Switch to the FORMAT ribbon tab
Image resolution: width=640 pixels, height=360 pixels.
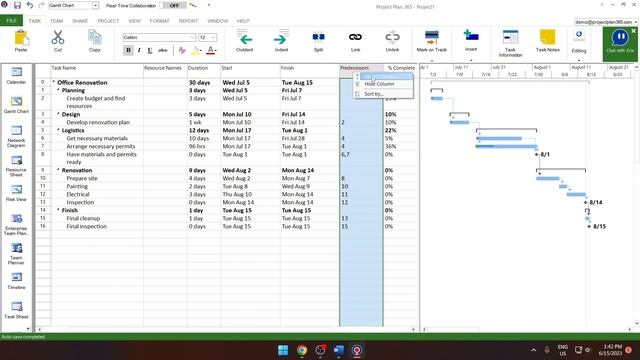(159, 21)
